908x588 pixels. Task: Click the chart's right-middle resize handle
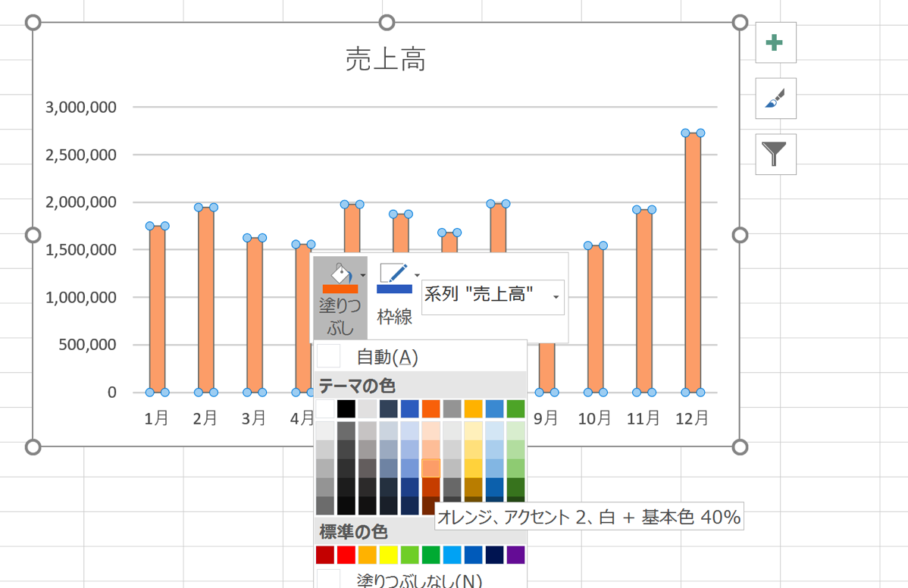pos(740,235)
